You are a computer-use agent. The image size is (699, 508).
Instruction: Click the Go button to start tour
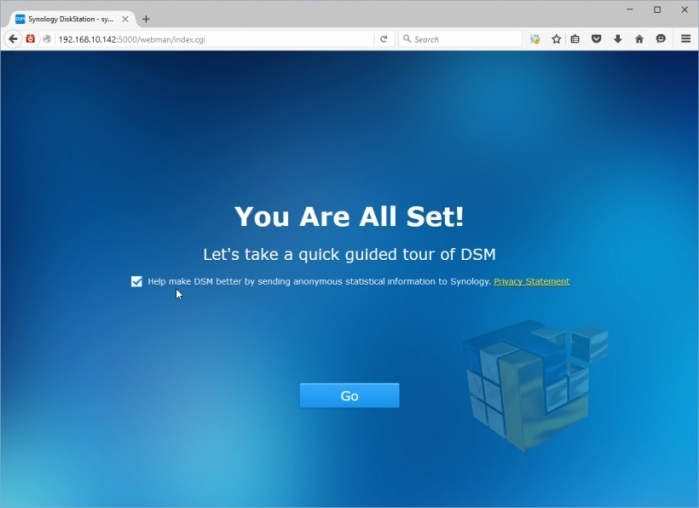pyautogui.click(x=350, y=395)
